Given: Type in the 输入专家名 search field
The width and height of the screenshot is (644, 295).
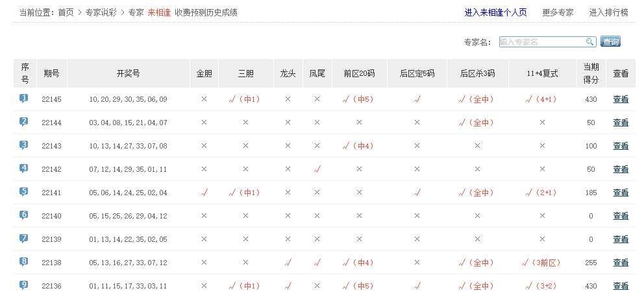Looking at the screenshot, I should pyautogui.click(x=542, y=42).
